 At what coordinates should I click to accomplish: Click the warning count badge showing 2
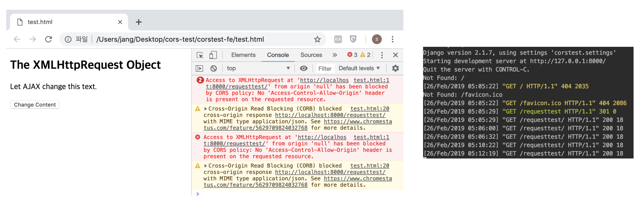point(365,55)
